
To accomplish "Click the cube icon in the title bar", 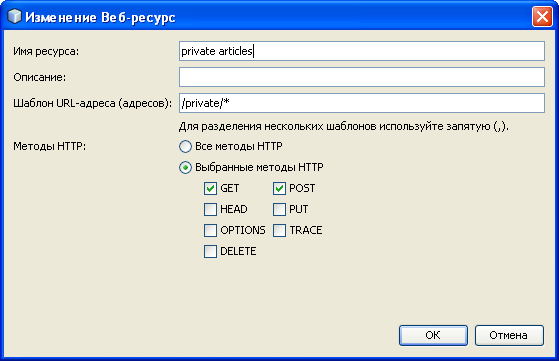I will click(x=15, y=16).
